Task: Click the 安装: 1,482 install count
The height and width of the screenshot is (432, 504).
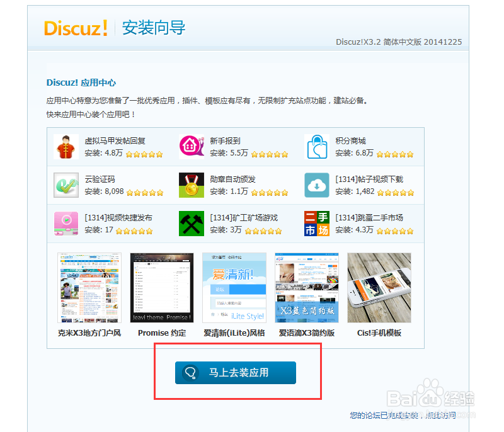Action: click(355, 191)
